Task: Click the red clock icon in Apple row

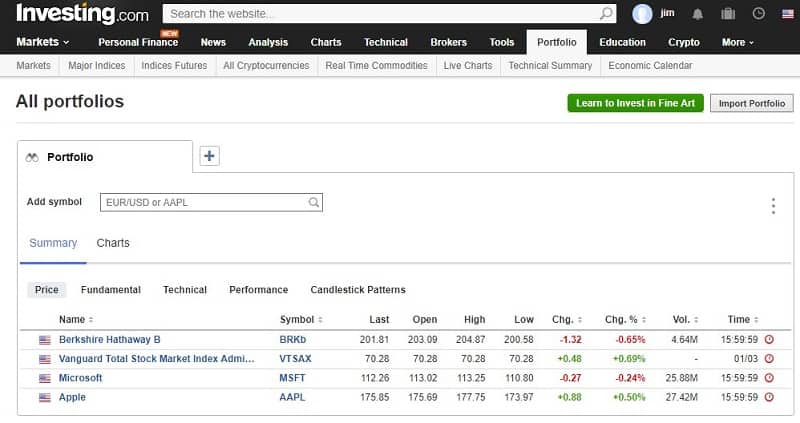Action: (x=769, y=397)
